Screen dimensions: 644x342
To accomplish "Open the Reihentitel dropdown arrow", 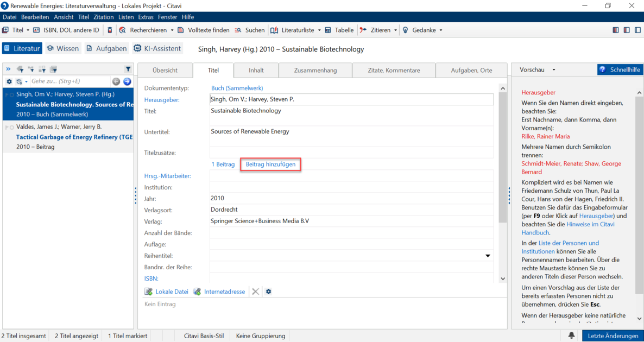I will point(488,256).
